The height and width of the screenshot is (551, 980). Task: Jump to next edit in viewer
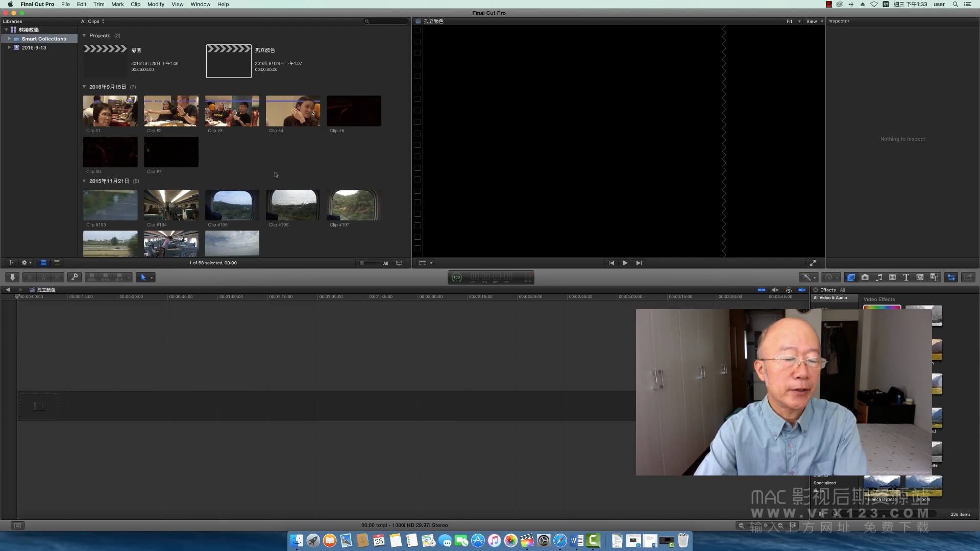tap(639, 263)
